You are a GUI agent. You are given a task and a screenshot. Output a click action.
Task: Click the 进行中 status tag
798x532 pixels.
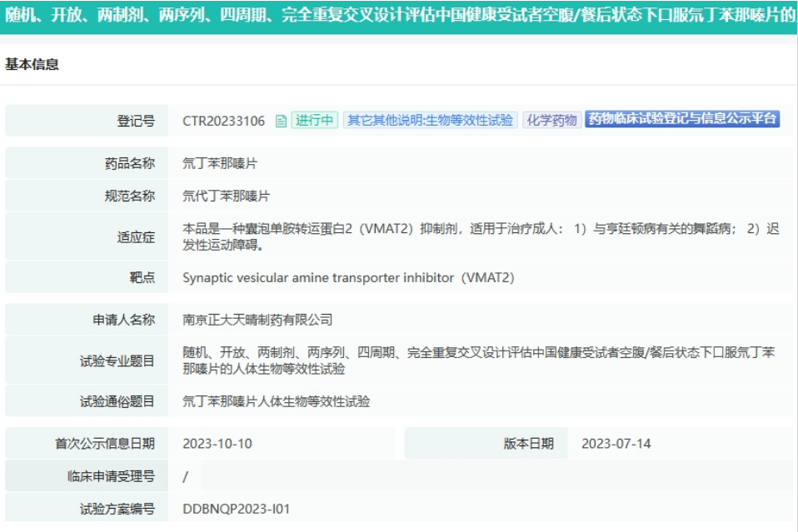pyautogui.click(x=315, y=120)
